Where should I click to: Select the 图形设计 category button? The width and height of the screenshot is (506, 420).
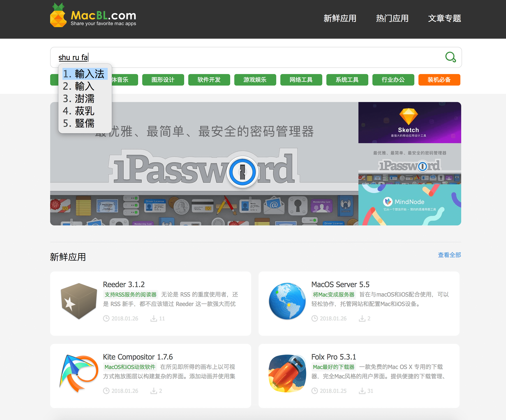(x=163, y=80)
